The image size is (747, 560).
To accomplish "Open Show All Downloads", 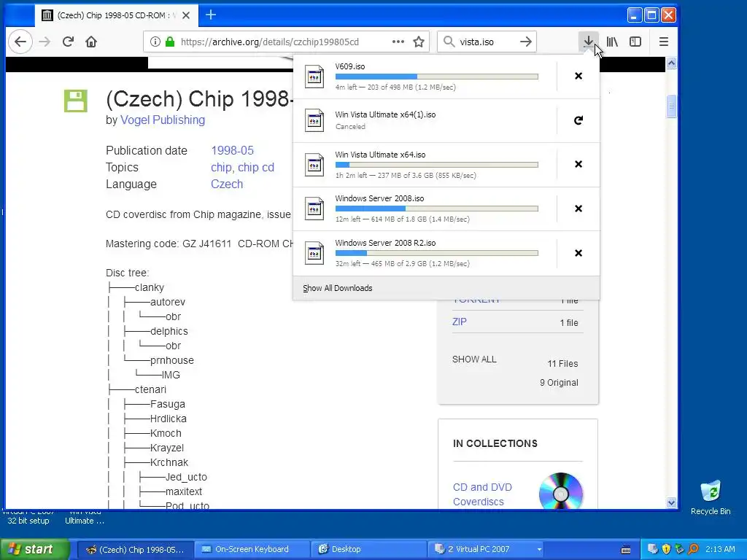I will coord(337,288).
